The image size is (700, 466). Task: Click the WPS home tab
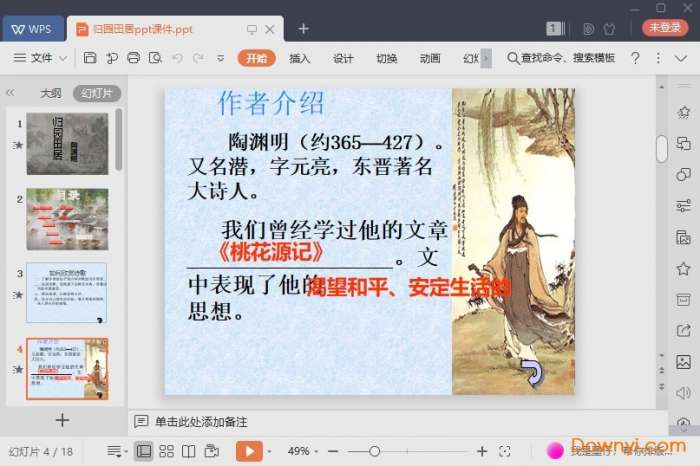tap(33, 29)
